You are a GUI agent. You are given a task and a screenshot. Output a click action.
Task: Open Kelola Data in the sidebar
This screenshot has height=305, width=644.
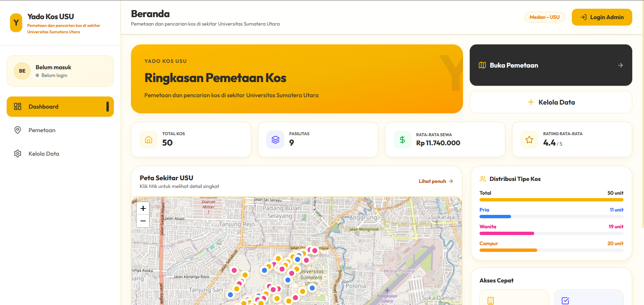click(60, 154)
